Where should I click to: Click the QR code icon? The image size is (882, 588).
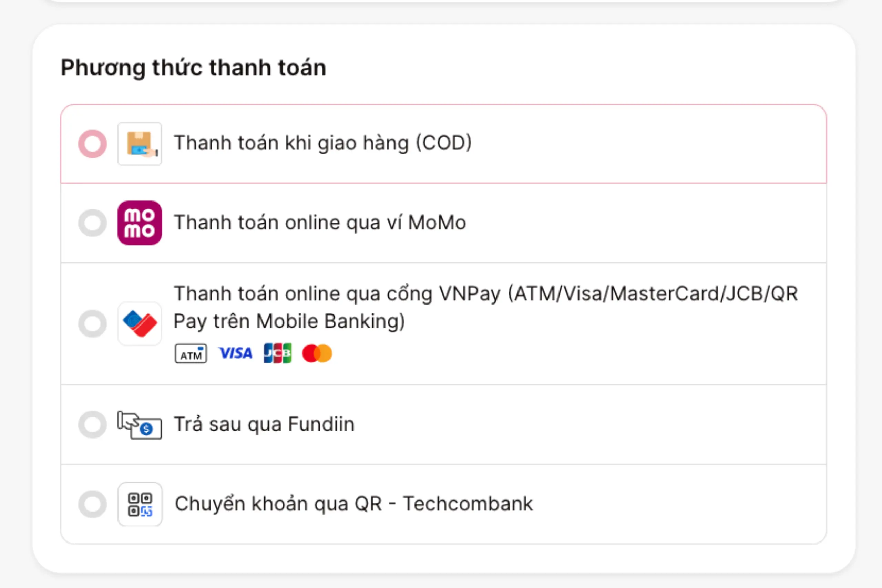140,504
